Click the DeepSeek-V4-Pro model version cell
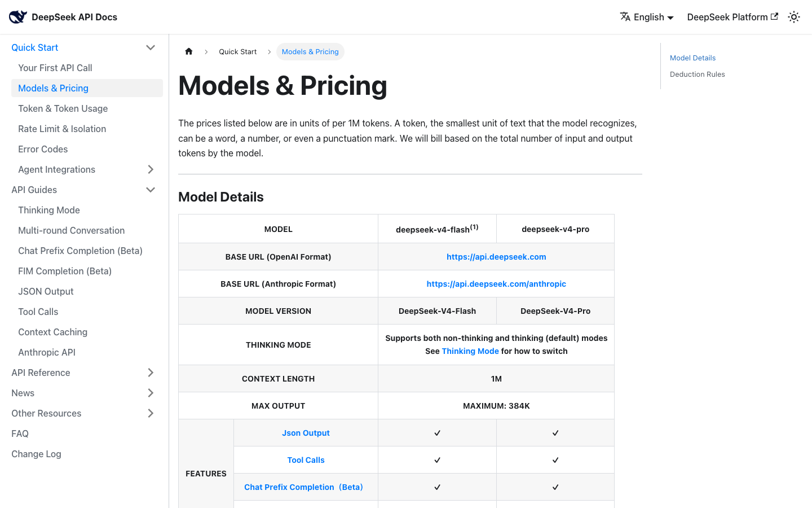812x508 pixels. pyautogui.click(x=555, y=311)
